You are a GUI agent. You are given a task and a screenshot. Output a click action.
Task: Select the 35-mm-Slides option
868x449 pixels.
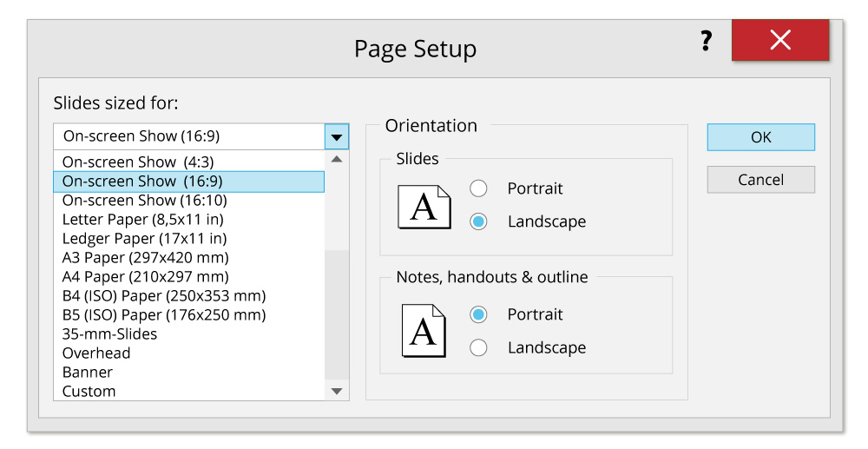(x=110, y=334)
